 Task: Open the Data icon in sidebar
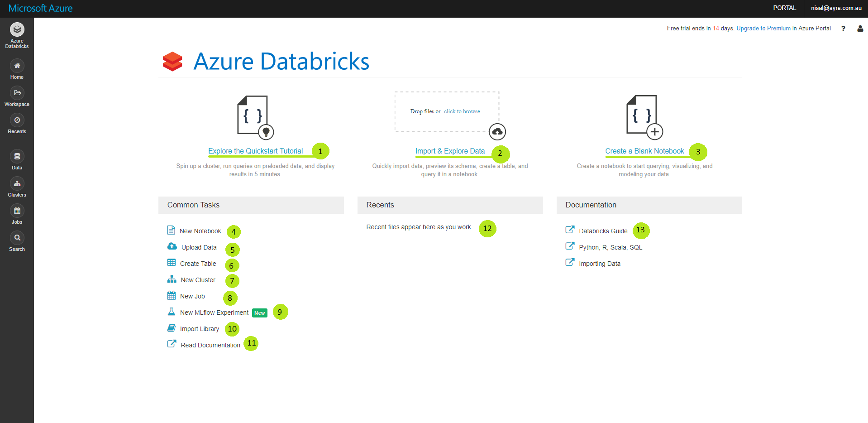17,156
